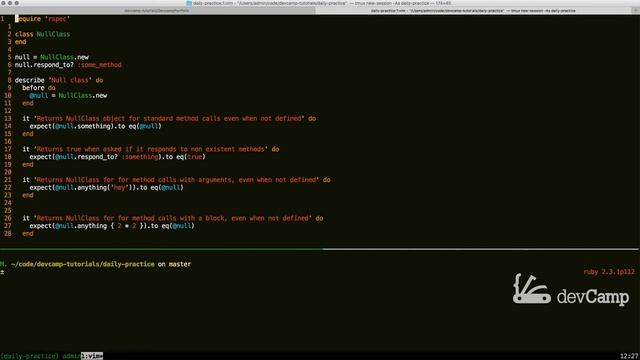Click the 'class NullClass' line
The image size is (640, 360).
(x=42, y=34)
